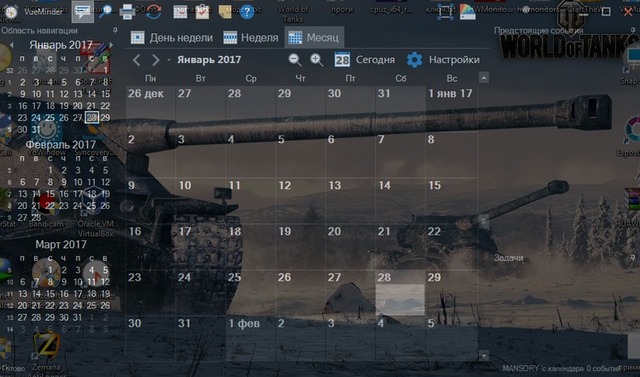Click the Настройки gear icon
This screenshot has height=377, width=640.
(414, 60)
